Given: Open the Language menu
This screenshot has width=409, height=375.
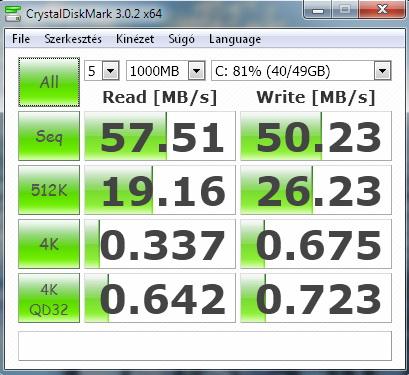Looking at the screenshot, I should click(x=235, y=39).
